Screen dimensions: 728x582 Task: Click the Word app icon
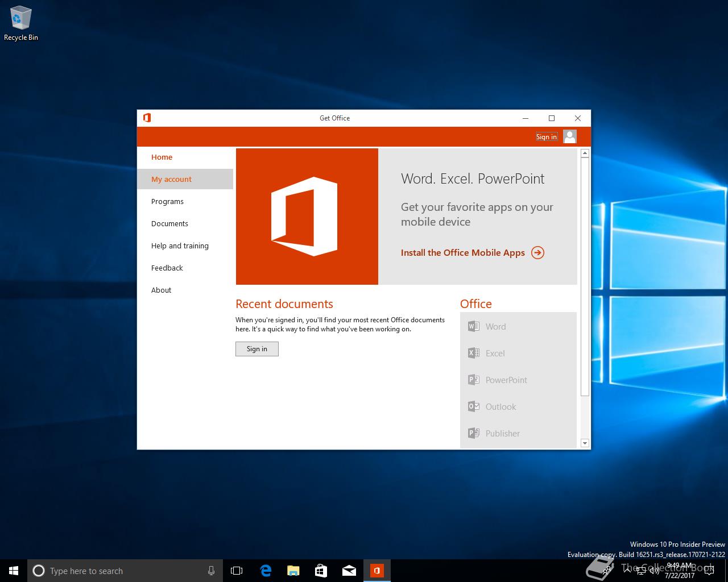pos(473,326)
